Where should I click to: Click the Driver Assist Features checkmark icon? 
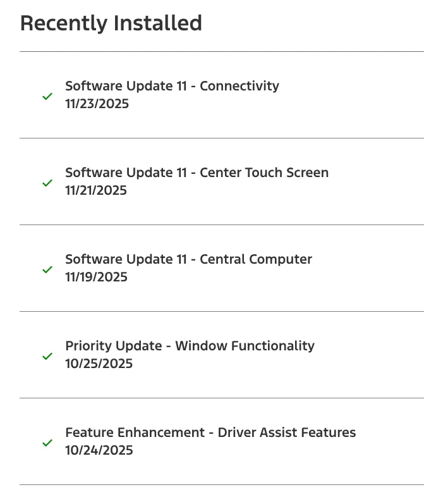[47, 443]
